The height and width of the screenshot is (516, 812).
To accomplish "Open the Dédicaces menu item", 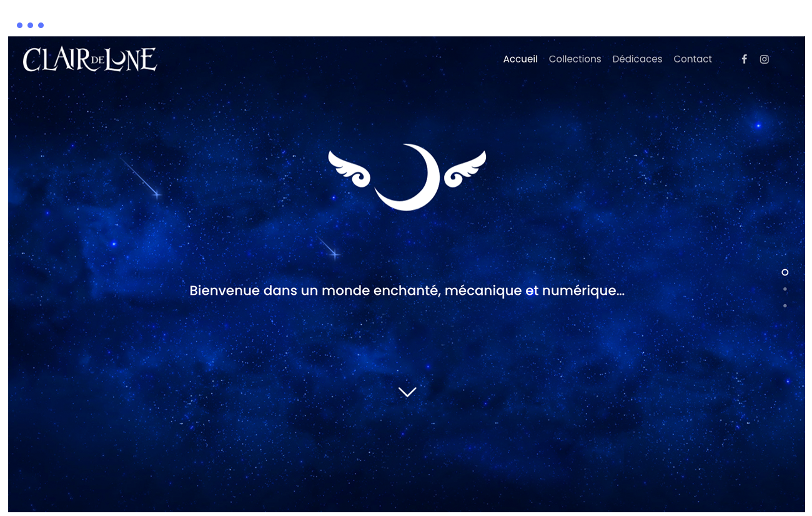I will pos(637,59).
